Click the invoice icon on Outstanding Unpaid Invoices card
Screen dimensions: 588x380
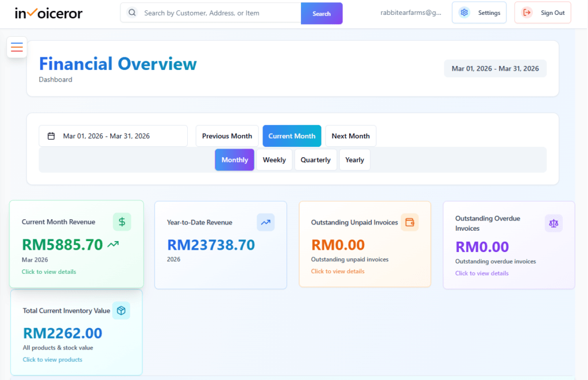point(410,222)
